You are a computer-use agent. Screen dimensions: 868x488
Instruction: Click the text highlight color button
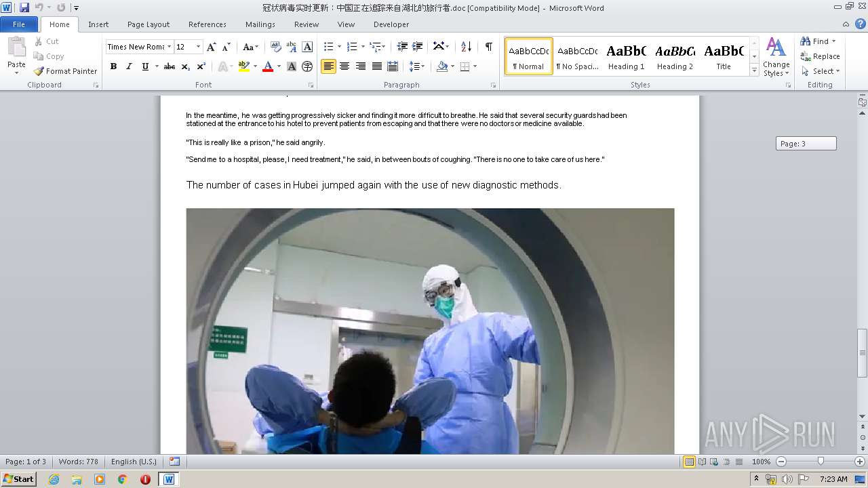point(244,66)
